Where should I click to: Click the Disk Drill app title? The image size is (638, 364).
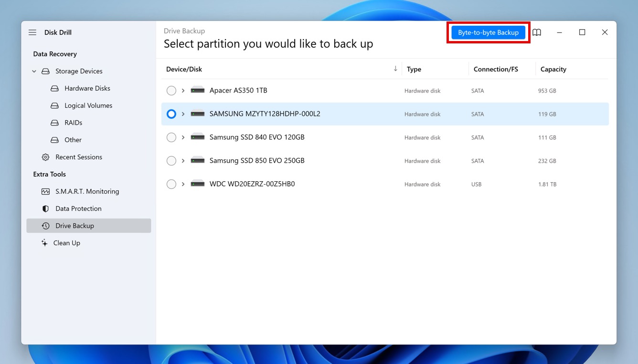(58, 32)
